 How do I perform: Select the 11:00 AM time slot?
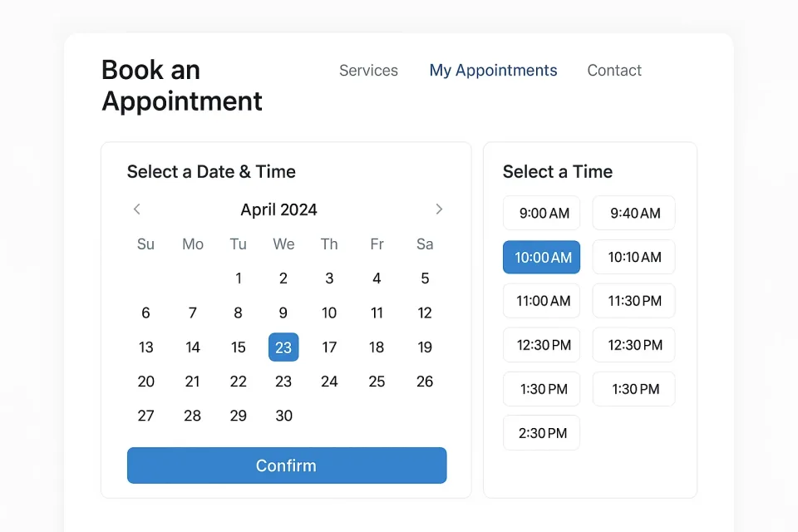pos(543,301)
